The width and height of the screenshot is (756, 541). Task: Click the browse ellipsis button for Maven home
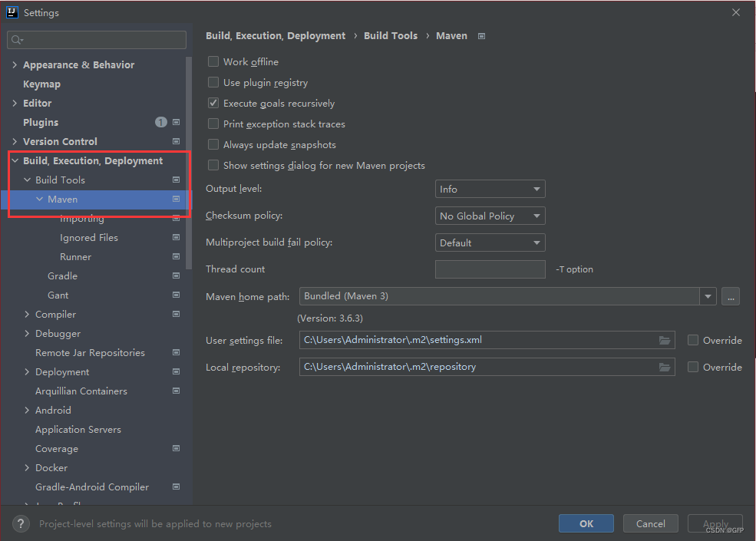click(731, 296)
